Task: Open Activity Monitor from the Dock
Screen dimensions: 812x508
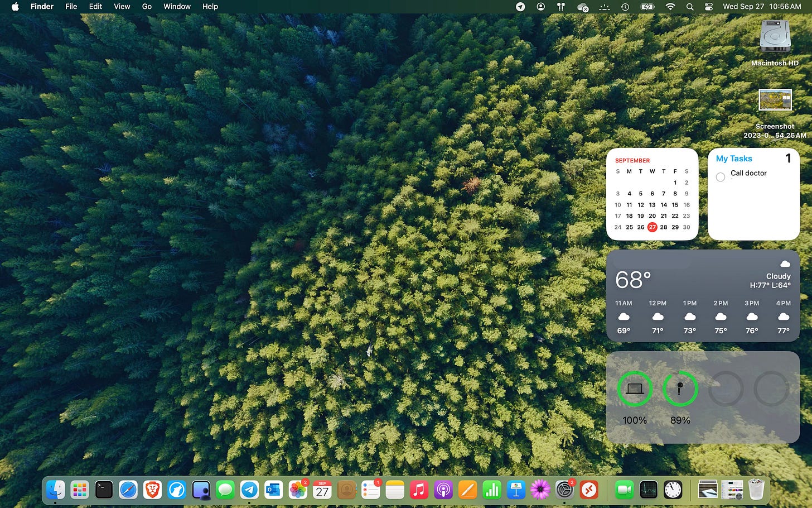Action: (649, 490)
